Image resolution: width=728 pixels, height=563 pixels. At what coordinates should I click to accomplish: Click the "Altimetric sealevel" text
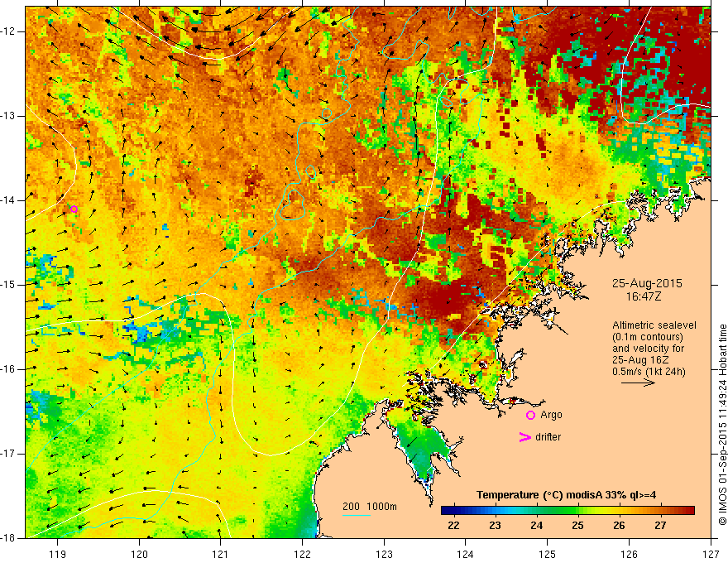[654, 325]
